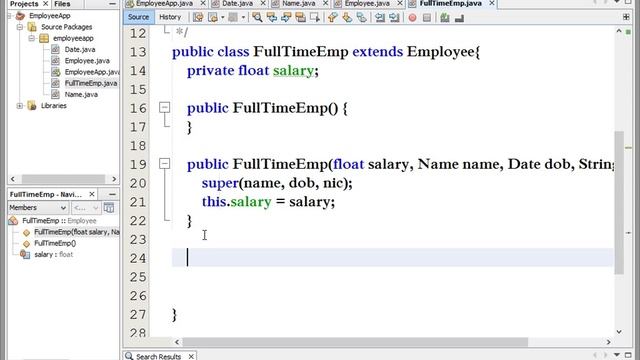
Task: Toggle bookmark on current line
Action: (x=361, y=17)
